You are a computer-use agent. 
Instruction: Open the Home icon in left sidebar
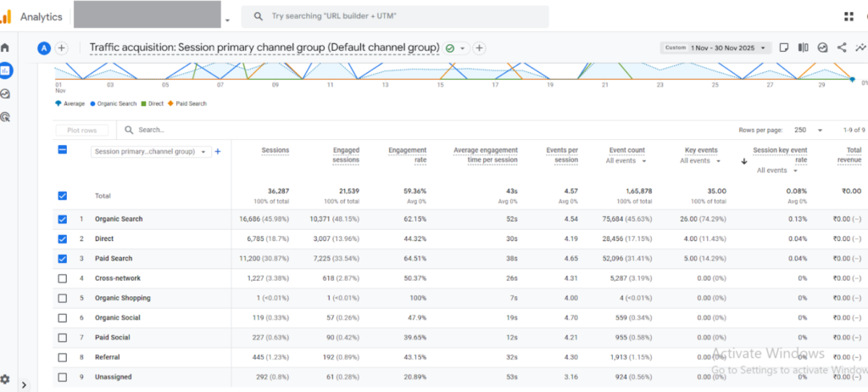pos(5,48)
